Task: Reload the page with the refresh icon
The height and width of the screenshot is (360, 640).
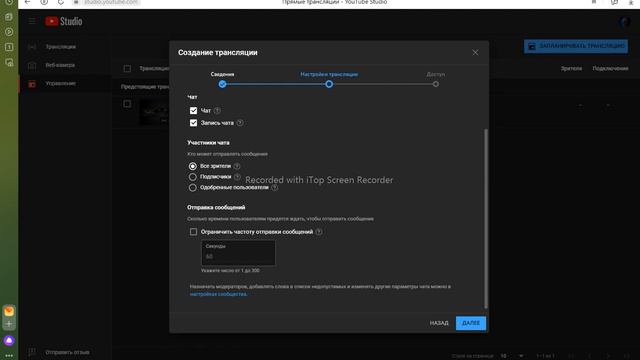Action: tap(60, 2)
